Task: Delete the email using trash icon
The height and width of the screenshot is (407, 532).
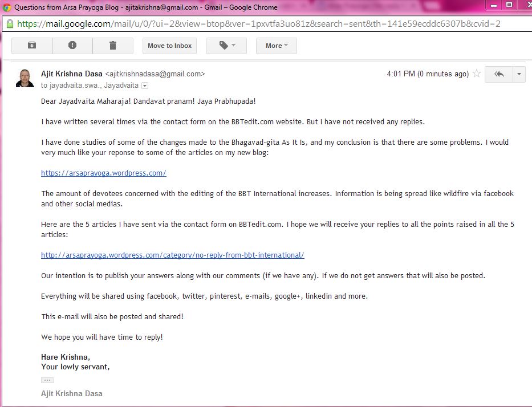Action: (x=113, y=46)
